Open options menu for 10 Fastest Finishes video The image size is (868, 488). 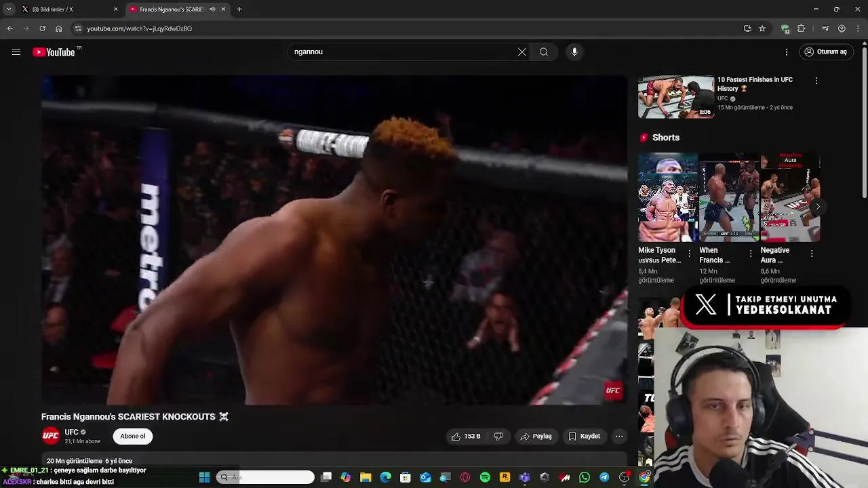pos(816,81)
